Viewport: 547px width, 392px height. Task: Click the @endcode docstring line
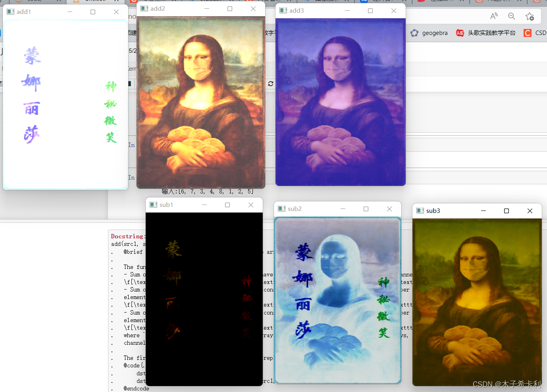click(136, 388)
